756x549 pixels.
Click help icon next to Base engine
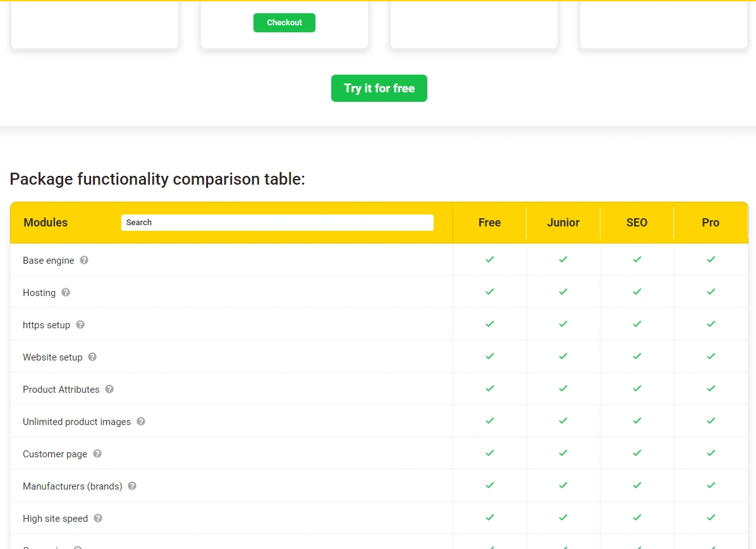click(84, 260)
